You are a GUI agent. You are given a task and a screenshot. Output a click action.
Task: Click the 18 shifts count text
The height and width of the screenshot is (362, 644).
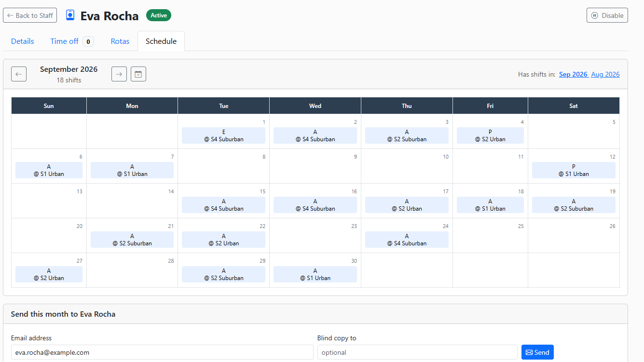[x=69, y=80]
